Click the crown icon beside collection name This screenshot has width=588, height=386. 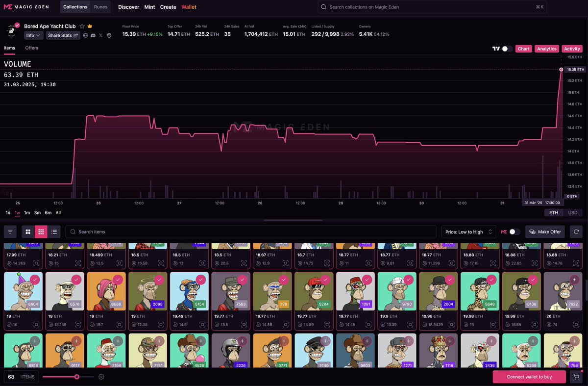point(90,26)
